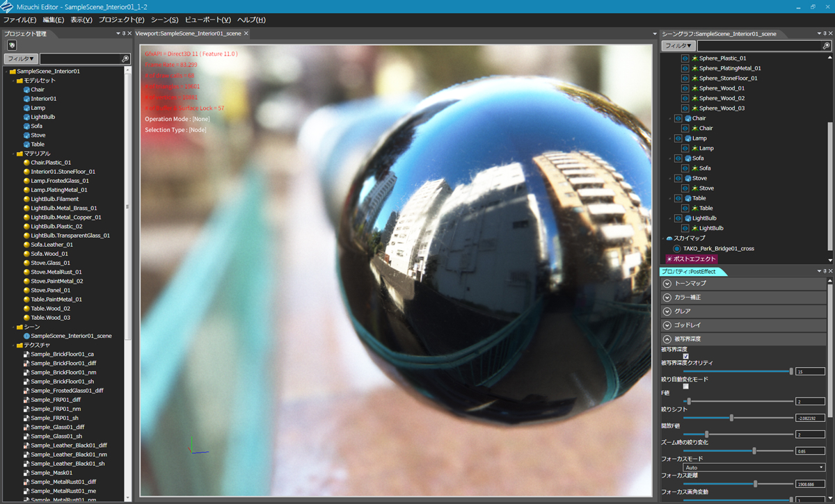Select Sphere_PlatingMetal_01 node in scene graph
This screenshot has height=504, width=835.
click(x=730, y=68)
